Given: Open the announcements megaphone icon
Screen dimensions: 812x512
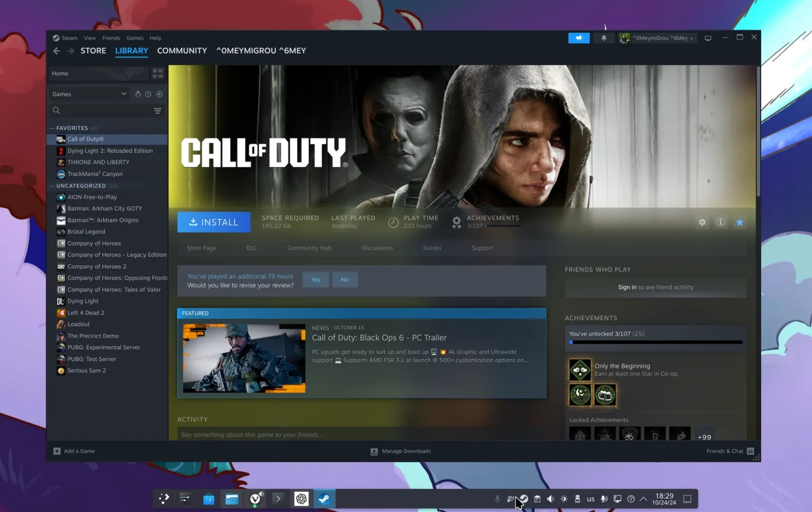Looking at the screenshot, I should 579,38.
